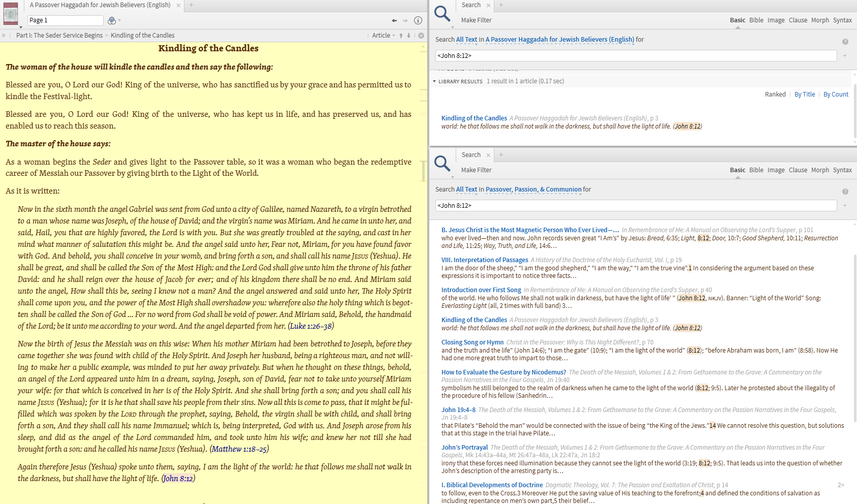Click Make Filter in the Haggadah search panel
857x504 pixels.
pos(476,20)
